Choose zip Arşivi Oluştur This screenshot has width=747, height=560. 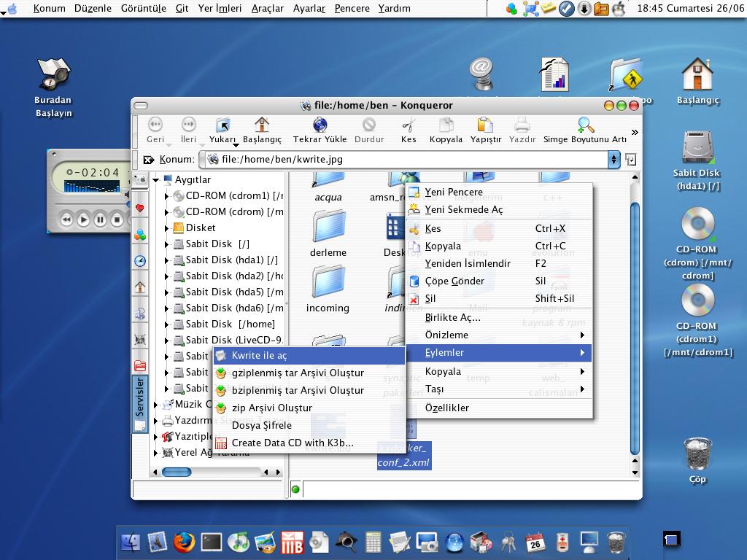point(309,408)
